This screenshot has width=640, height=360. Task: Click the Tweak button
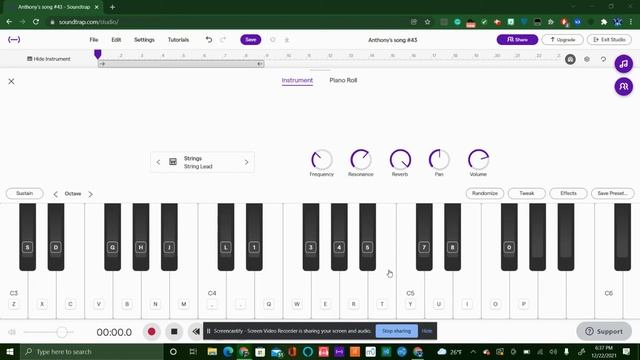click(527, 193)
